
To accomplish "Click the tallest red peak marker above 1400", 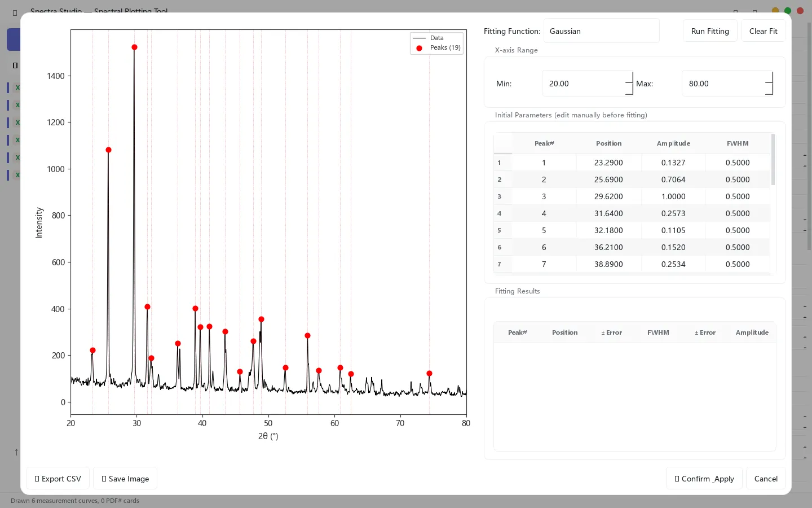I will tap(134, 47).
